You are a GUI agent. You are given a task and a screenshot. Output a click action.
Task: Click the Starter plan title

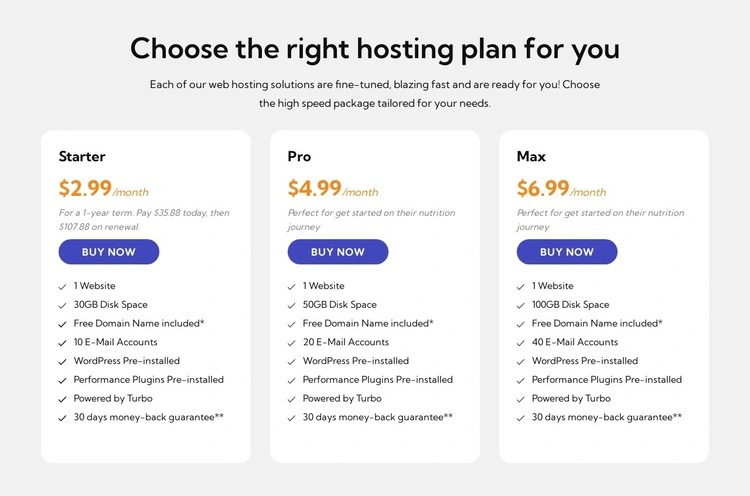82,156
